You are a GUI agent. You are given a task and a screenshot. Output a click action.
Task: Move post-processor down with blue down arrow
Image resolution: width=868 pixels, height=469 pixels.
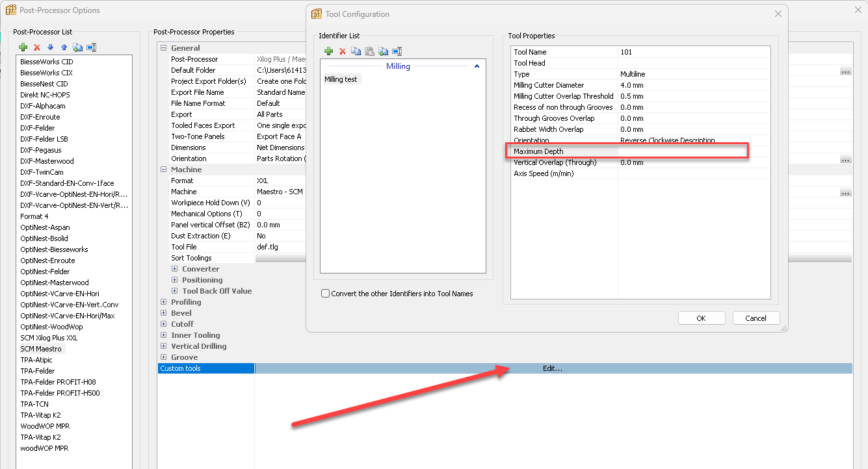[x=50, y=47]
